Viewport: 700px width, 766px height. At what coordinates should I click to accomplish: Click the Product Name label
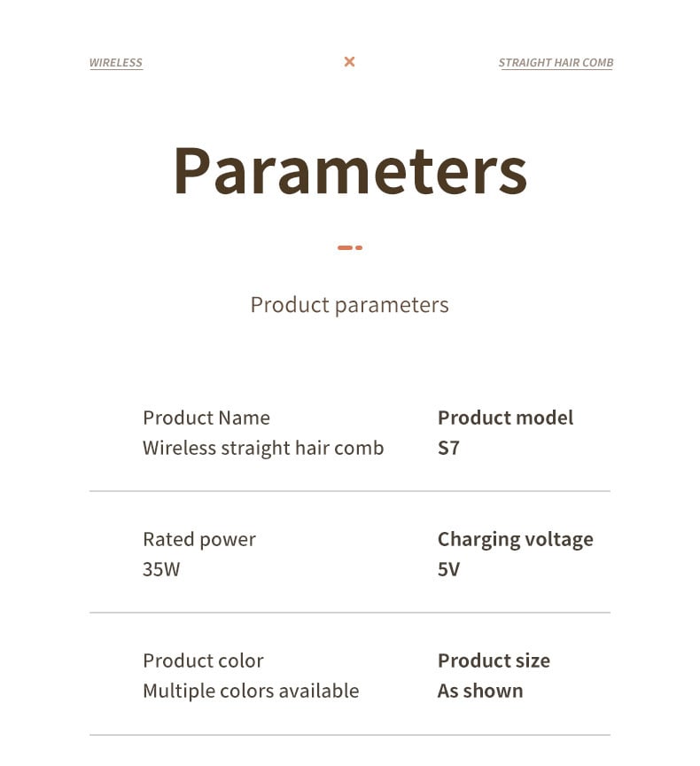click(x=206, y=418)
